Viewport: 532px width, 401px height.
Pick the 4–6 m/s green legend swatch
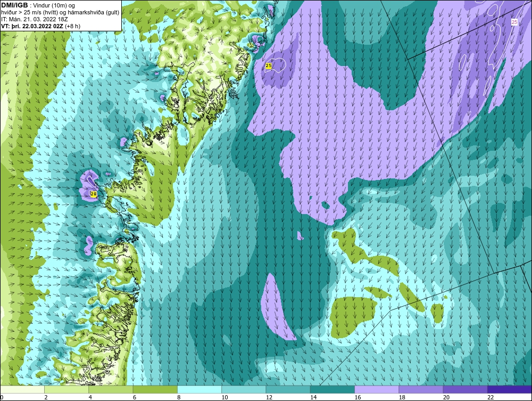pos(111,389)
